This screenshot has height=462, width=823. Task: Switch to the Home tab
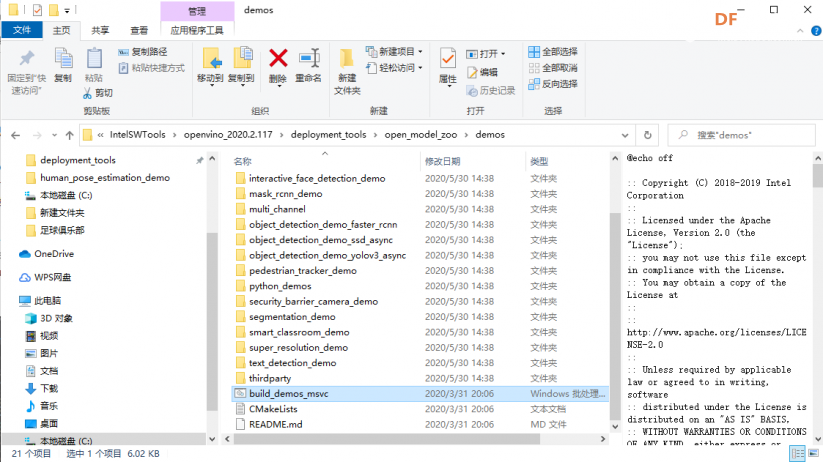click(x=61, y=30)
